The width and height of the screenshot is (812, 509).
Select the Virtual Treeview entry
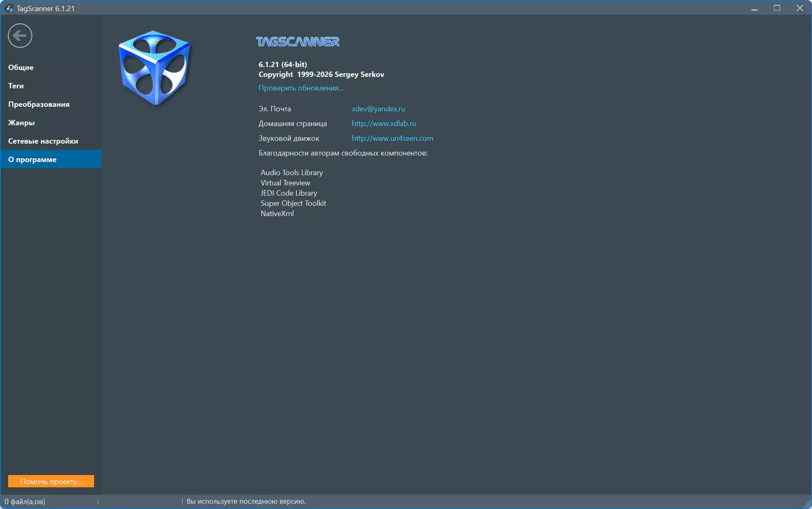[285, 183]
